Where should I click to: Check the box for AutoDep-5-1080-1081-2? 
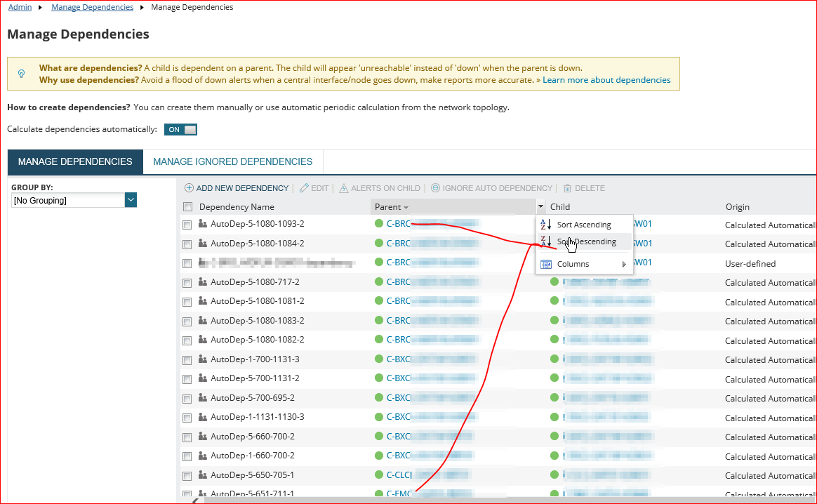point(187,302)
